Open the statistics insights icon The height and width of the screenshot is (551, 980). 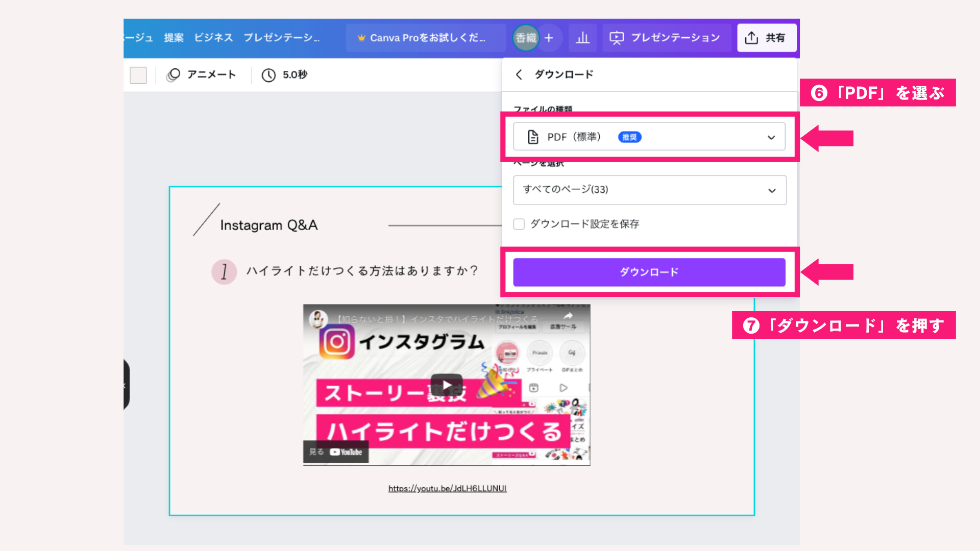pyautogui.click(x=582, y=37)
